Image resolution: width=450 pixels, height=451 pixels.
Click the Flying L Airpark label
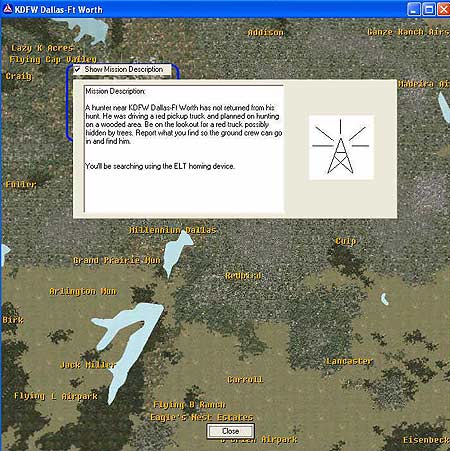pos(56,396)
